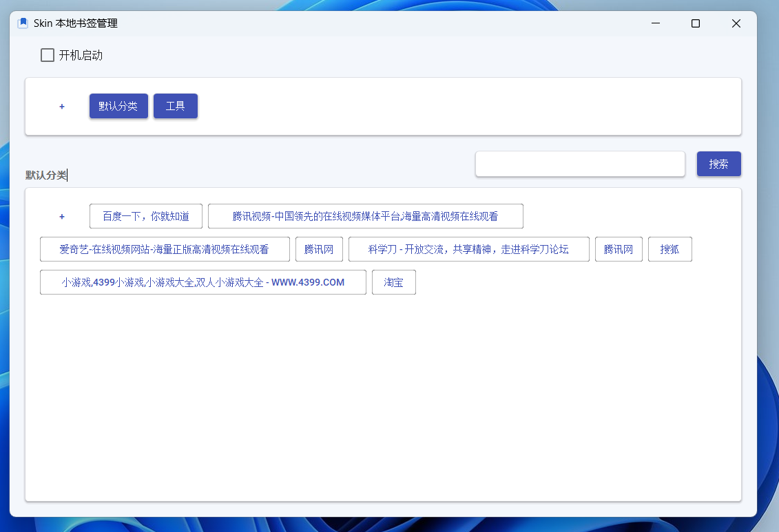Click inside the search input field

pos(580,164)
